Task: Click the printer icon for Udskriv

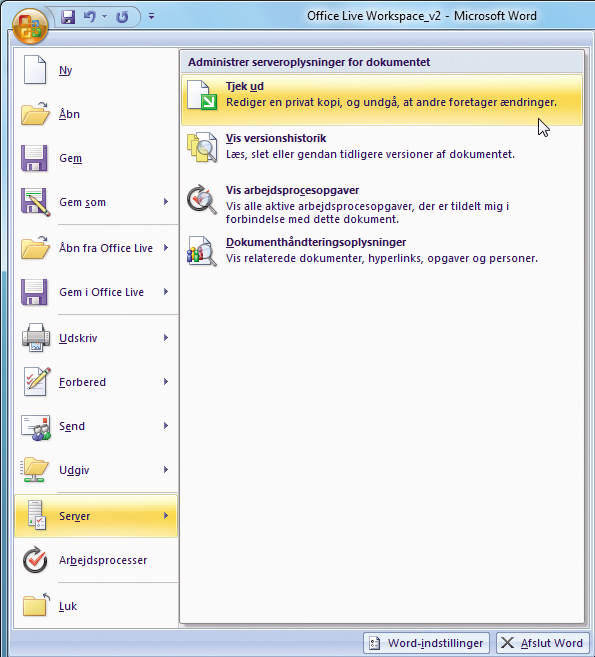Action: click(x=36, y=337)
